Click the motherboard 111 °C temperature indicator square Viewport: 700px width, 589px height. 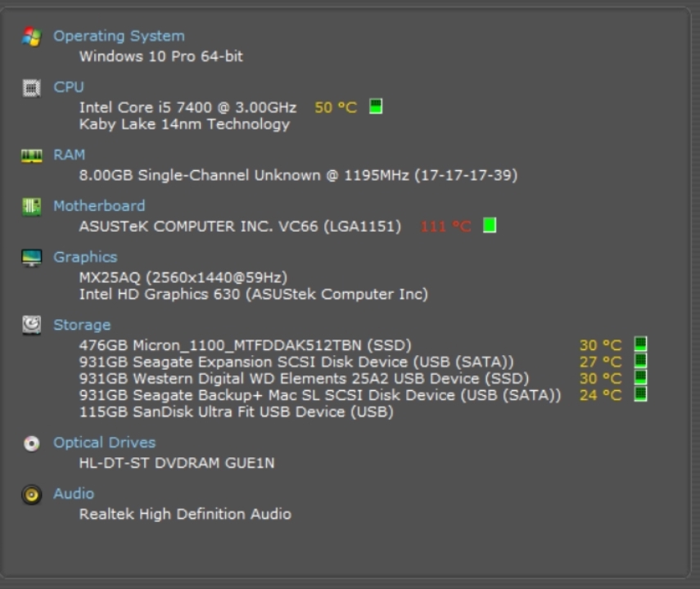coord(490,225)
